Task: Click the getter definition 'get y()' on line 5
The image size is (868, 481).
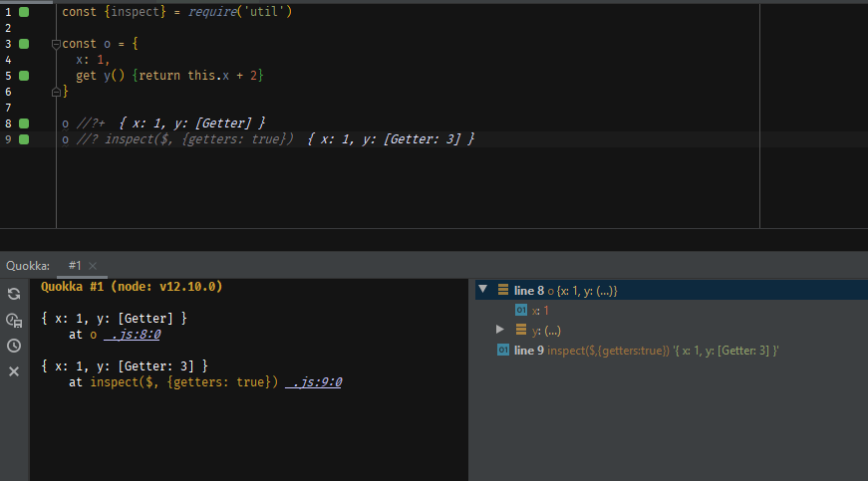Action: pyautogui.click(x=101, y=76)
